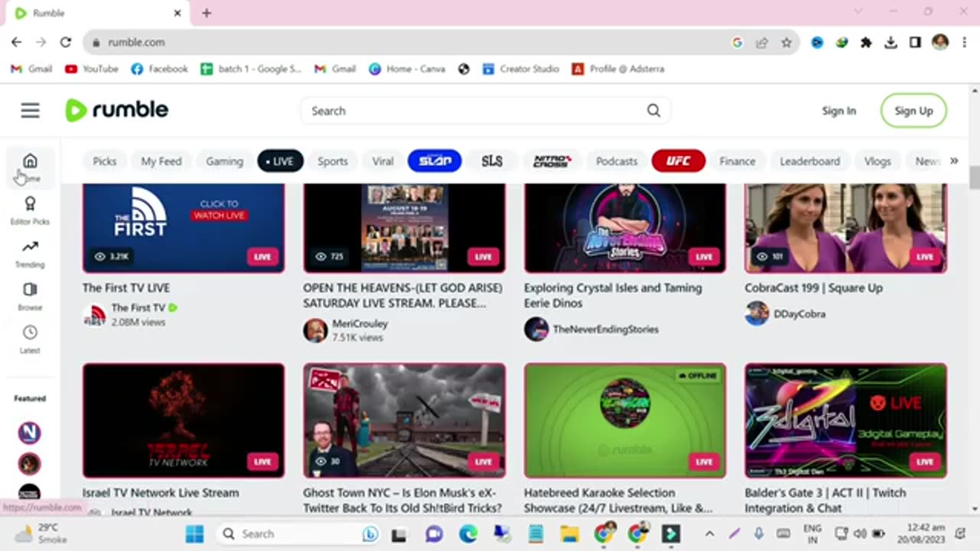Bookmark this page with the star icon
The width and height of the screenshot is (980, 551).
click(786, 43)
